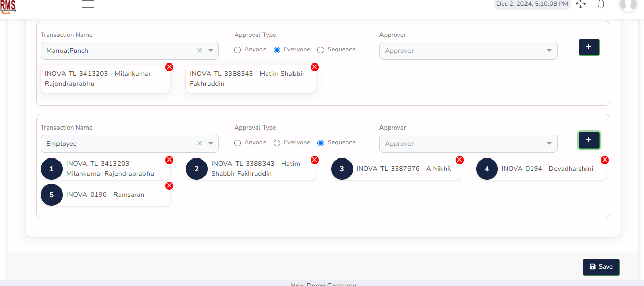Click the Save button
This screenshot has height=286, width=644.
[601, 267]
